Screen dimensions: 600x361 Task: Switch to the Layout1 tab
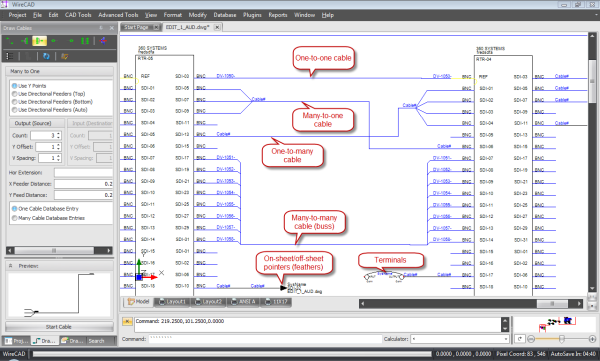coord(173,302)
